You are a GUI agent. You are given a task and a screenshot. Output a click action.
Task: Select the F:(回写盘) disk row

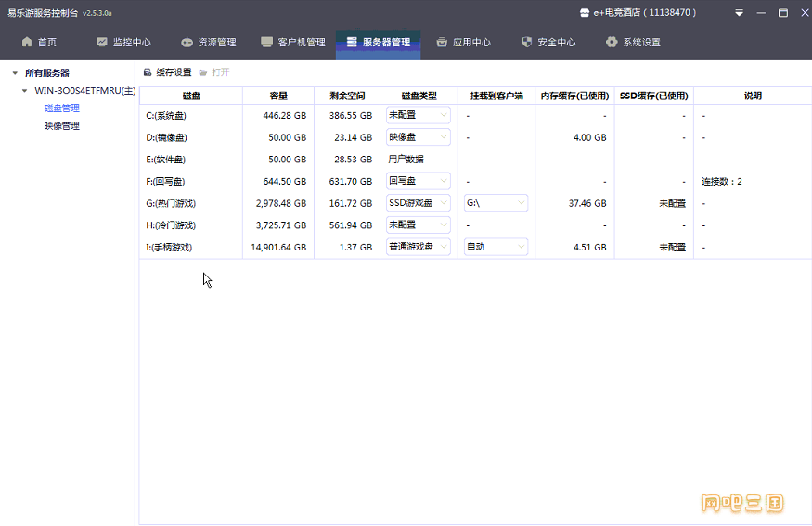[475, 181]
